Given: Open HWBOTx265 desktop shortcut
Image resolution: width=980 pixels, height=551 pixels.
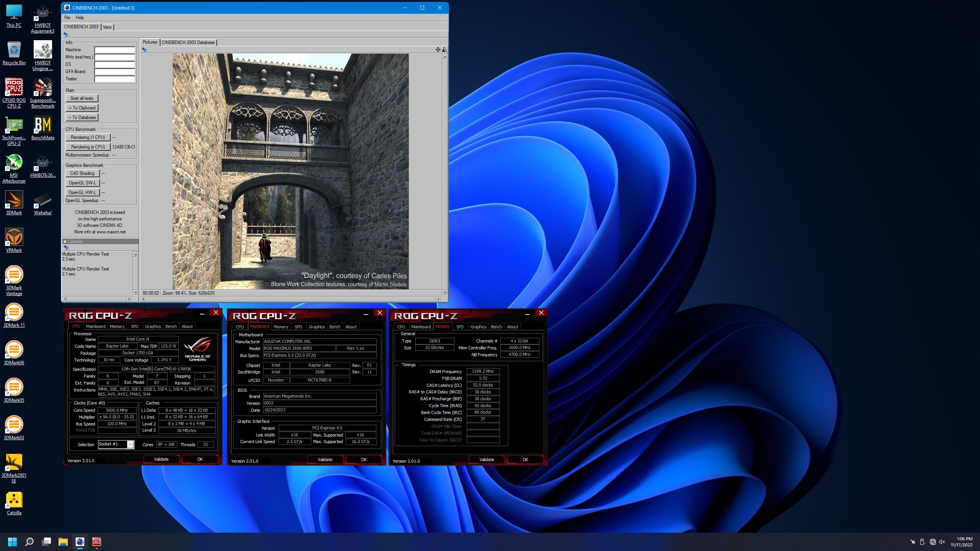Looking at the screenshot, I should (x=42, y=166).
